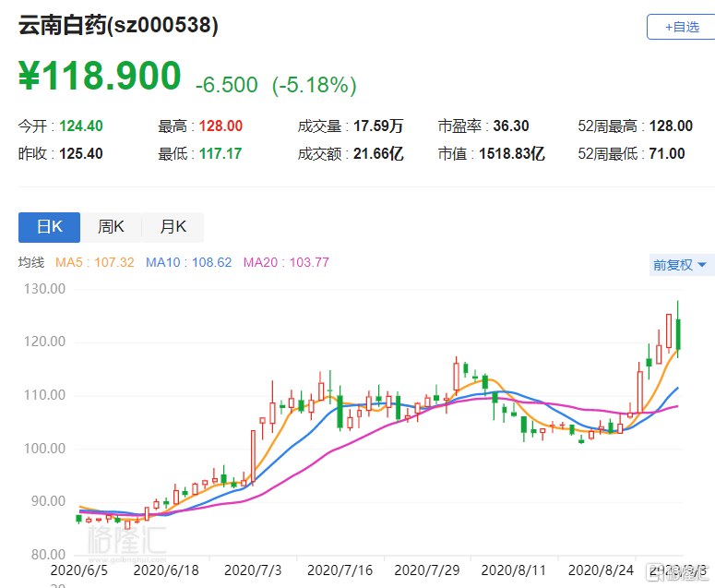Screen dimensions: 715x588
Task: Click the MA5 : 107.32 indicator label
Action: pos(95,262)
